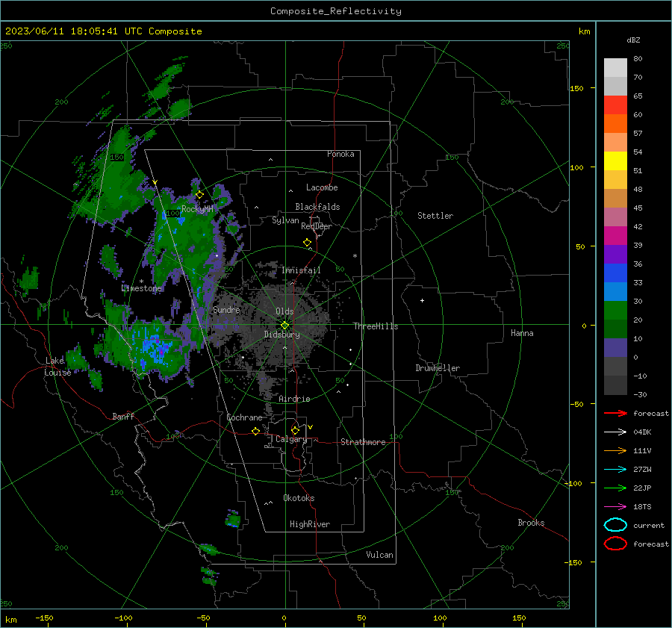672x628 pixels.
Task: Click the Stettler city label
Action: click(435, 216)
